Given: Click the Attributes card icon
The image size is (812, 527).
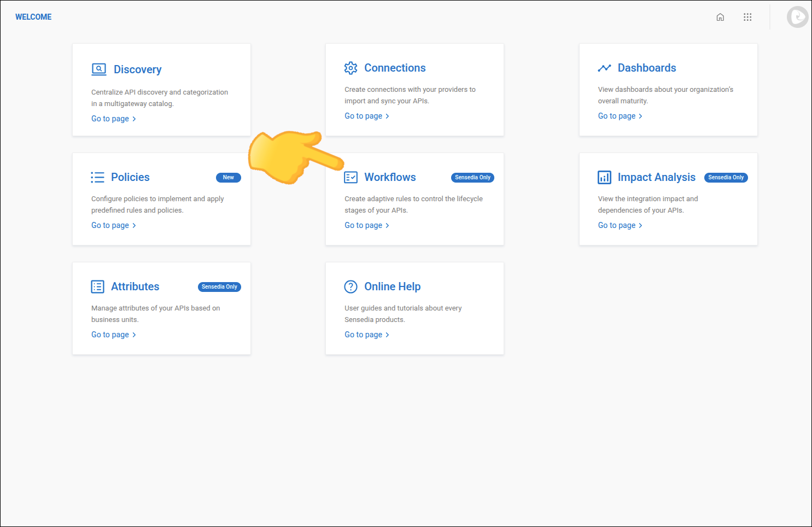Looking at the screenshot, I should click(97, 286).
